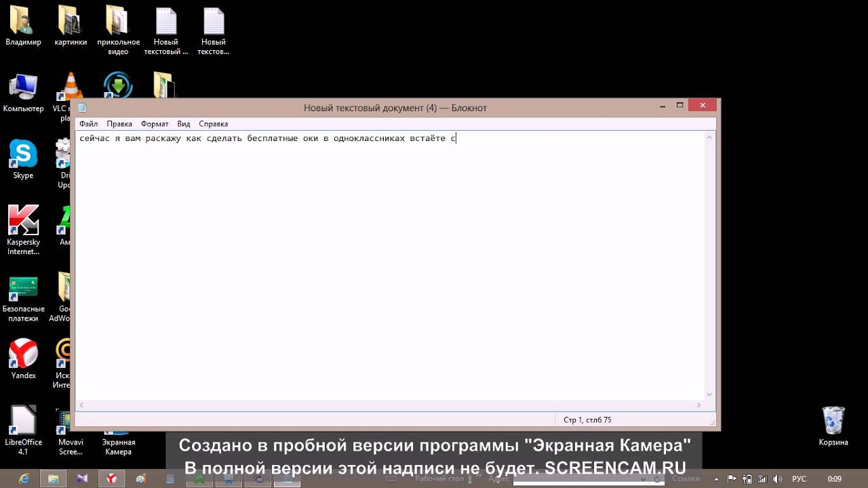868x488 pixels.
Task: Select the Kaspersky Internet Security icon
Action: point(23,231)
